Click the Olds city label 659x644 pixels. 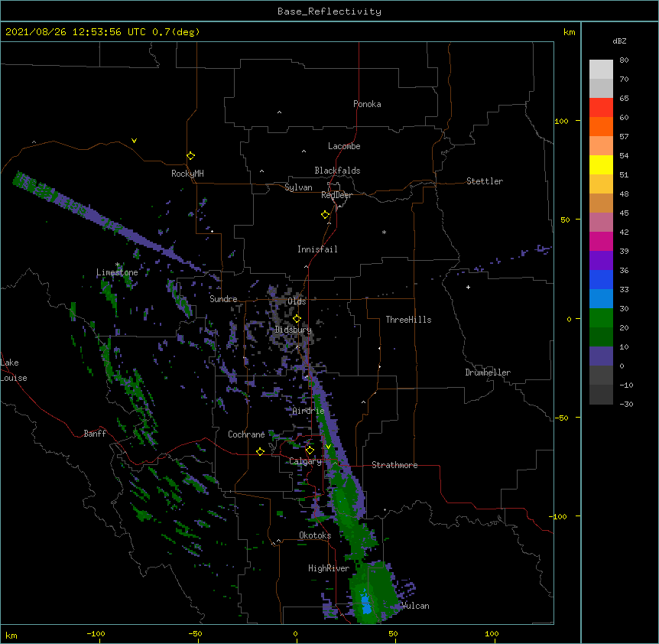297,301
